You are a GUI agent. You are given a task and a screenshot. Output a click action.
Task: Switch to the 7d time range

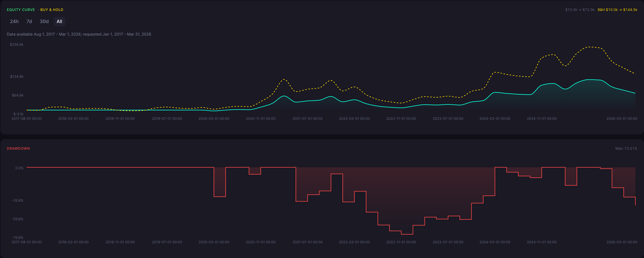(x=29, y=21)
